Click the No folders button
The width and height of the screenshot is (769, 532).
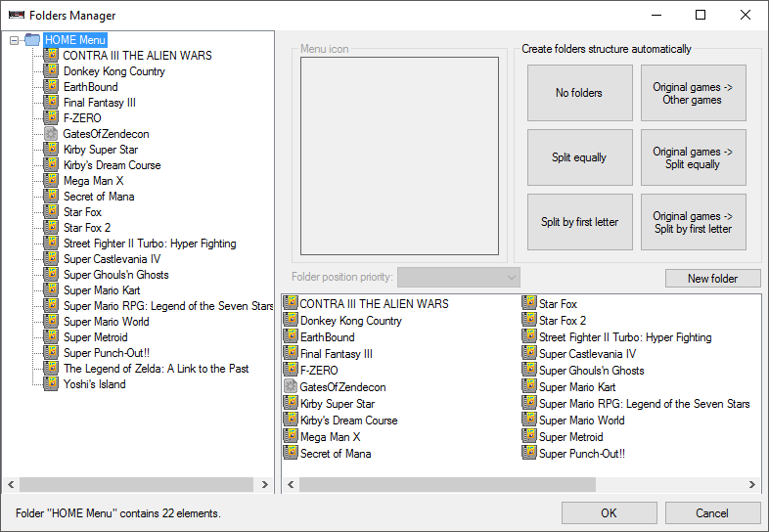(580, 93)
